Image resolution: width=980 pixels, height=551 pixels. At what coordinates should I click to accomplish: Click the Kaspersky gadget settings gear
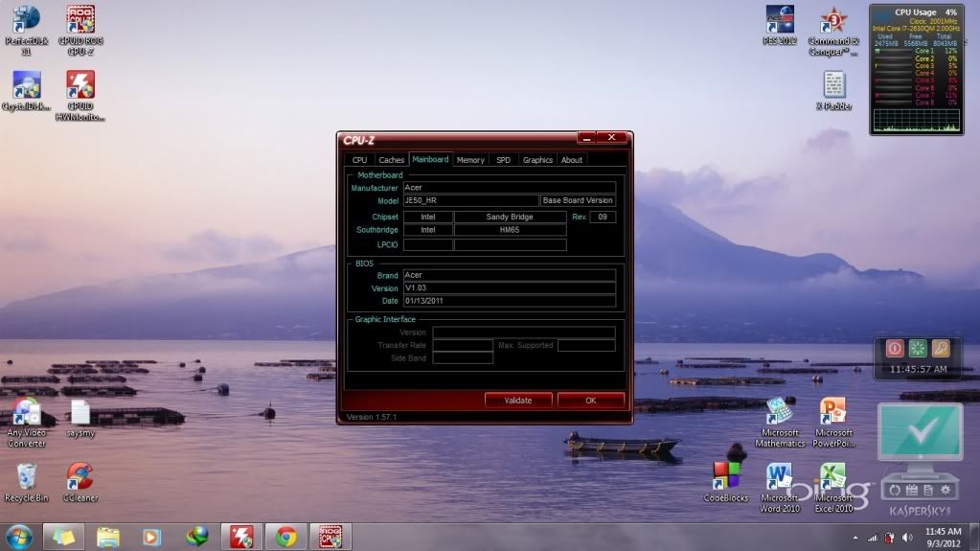pos(946,490)
